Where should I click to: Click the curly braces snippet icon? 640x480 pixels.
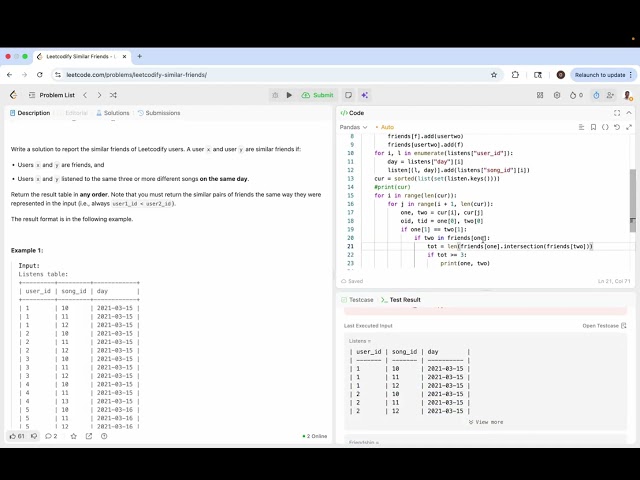tap(605, 127)
